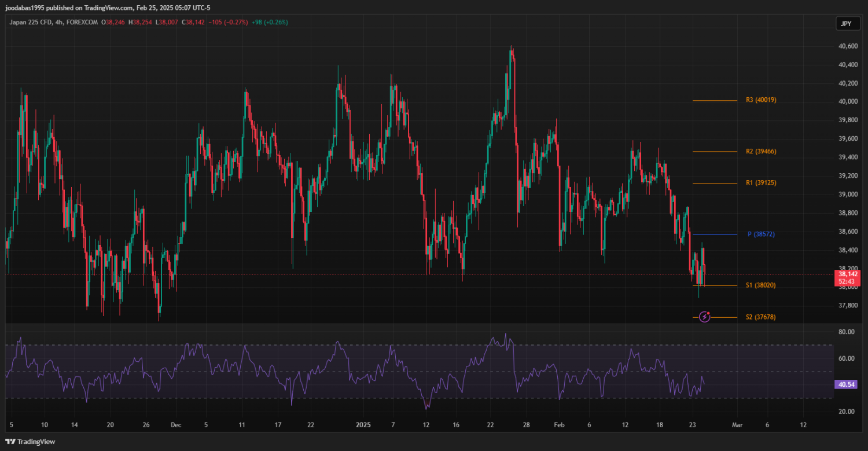Click the 20.00 RSI scale label

(x=847, y=412)
